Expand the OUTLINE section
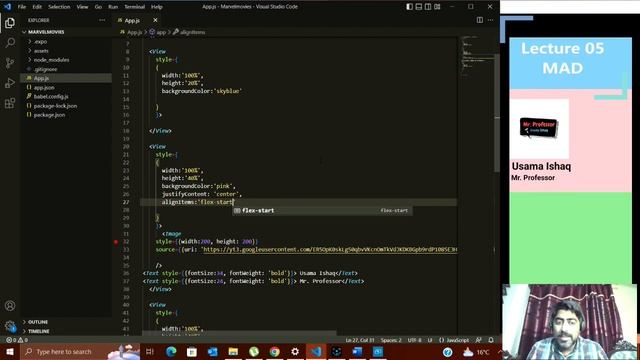Image resolution: width=640 pixels, height=360 pixels. pyautogui.click(x=66, y=322)
